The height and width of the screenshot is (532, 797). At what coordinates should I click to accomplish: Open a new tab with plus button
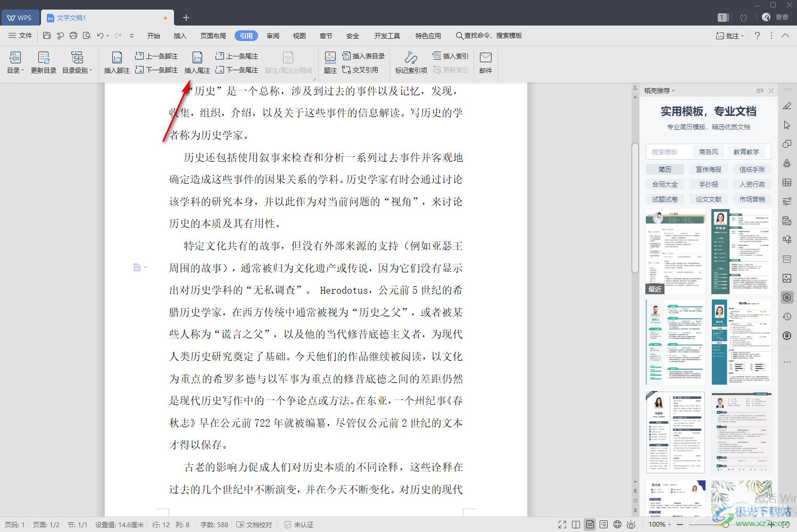(x=186, y=18)
